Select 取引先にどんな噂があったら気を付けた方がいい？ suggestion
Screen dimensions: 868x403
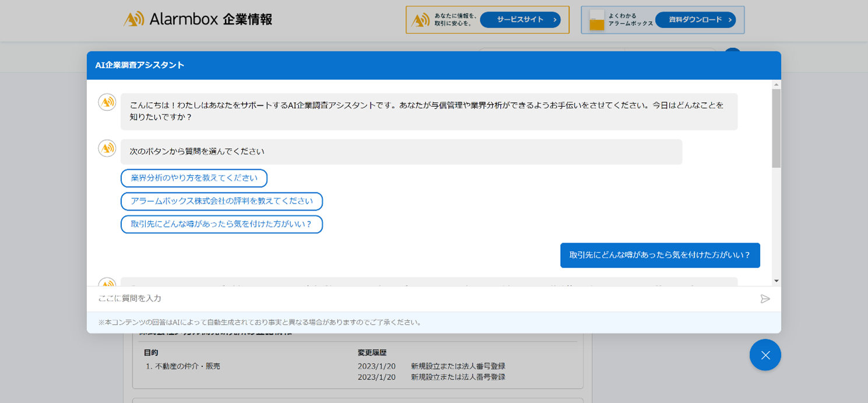(x=222, y=224)
